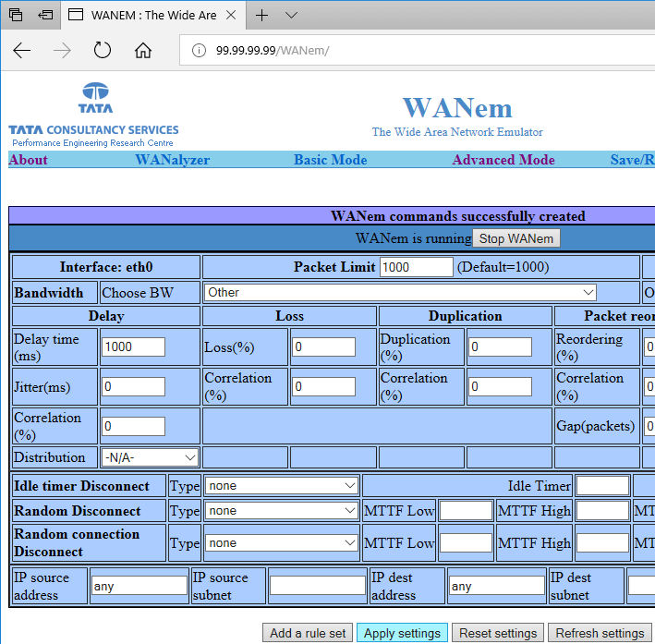Screen dimensions: 655x644
Task: Click Random connection Disconnect MTTF Low field
Action: 466,543
